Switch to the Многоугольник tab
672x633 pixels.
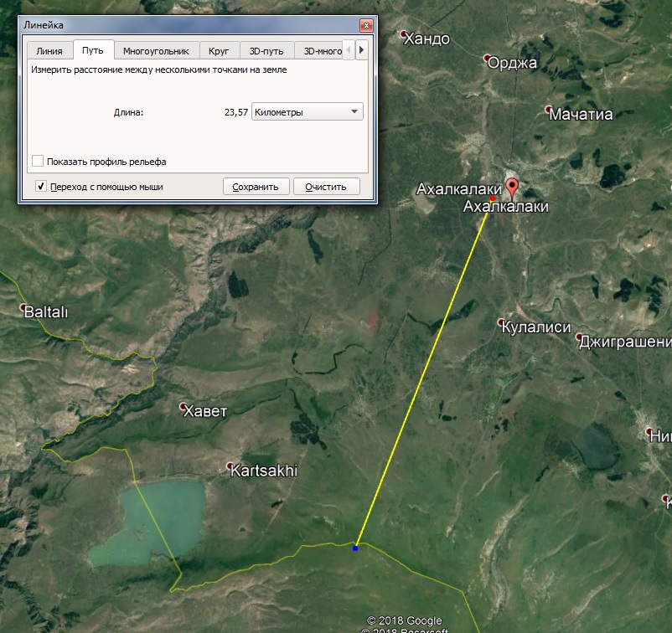point(156,51)
